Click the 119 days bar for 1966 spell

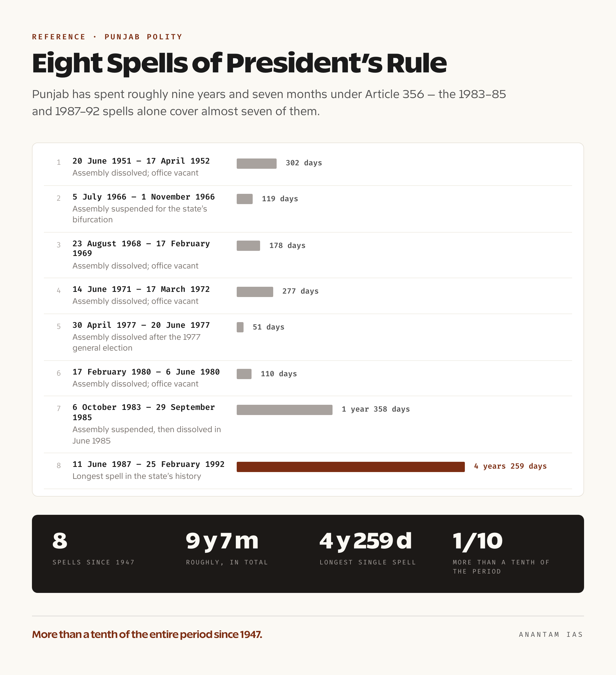click(244, 199)
